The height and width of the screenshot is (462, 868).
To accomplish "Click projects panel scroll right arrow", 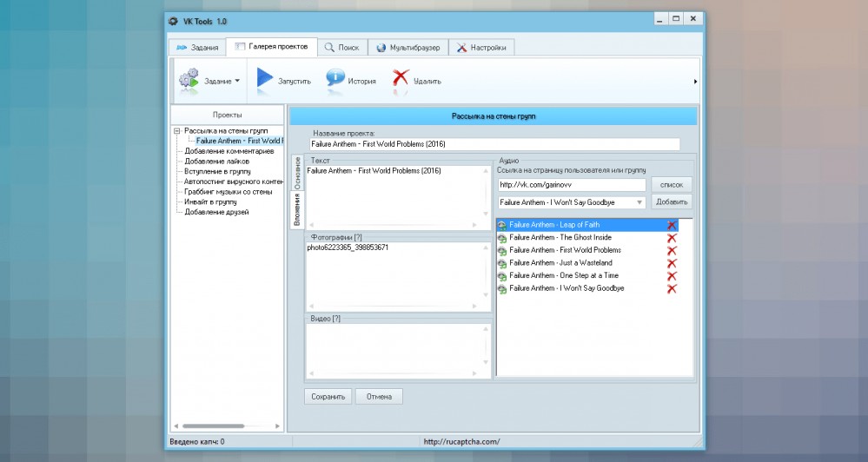I will pos(277,426).
